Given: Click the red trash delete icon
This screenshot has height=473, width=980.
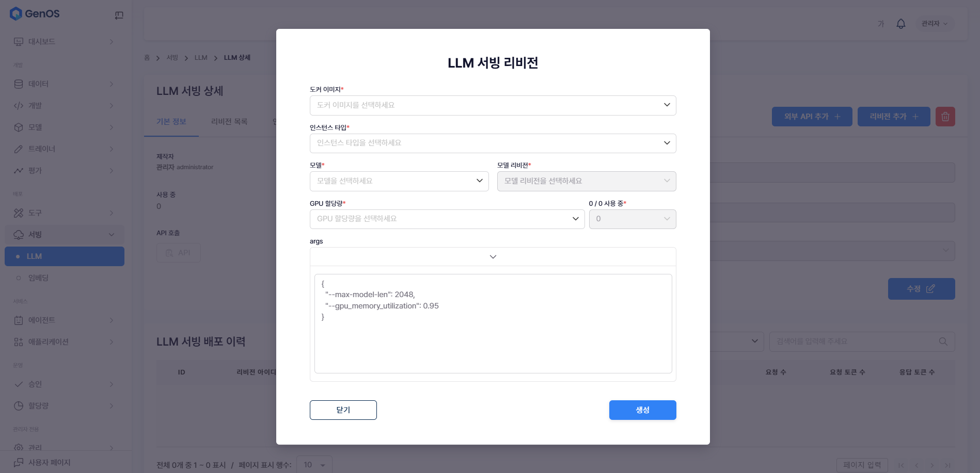Looking at the screenshot, I should 945,117.
